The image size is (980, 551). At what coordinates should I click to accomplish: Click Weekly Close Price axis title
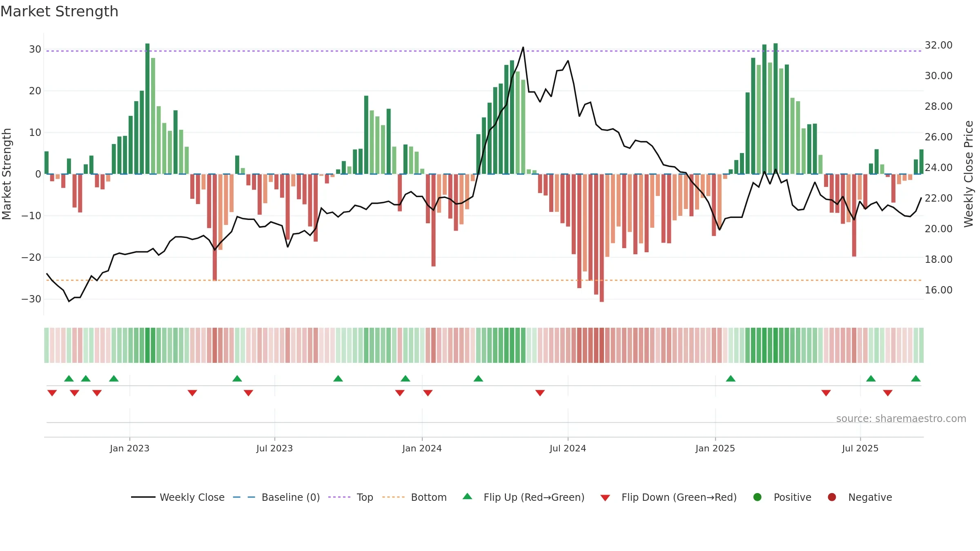(969, 174)
